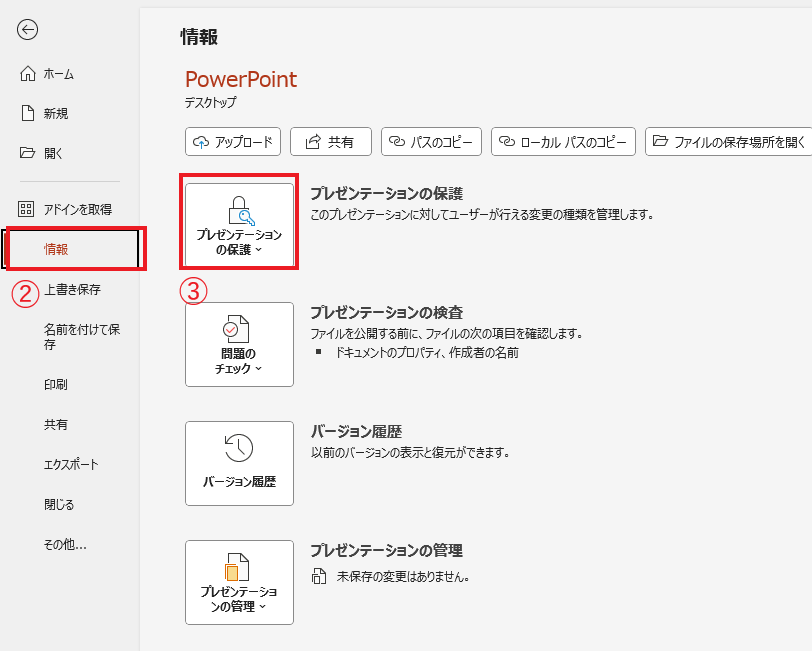Select 印刷 in the sidebar

click(56, 384)
